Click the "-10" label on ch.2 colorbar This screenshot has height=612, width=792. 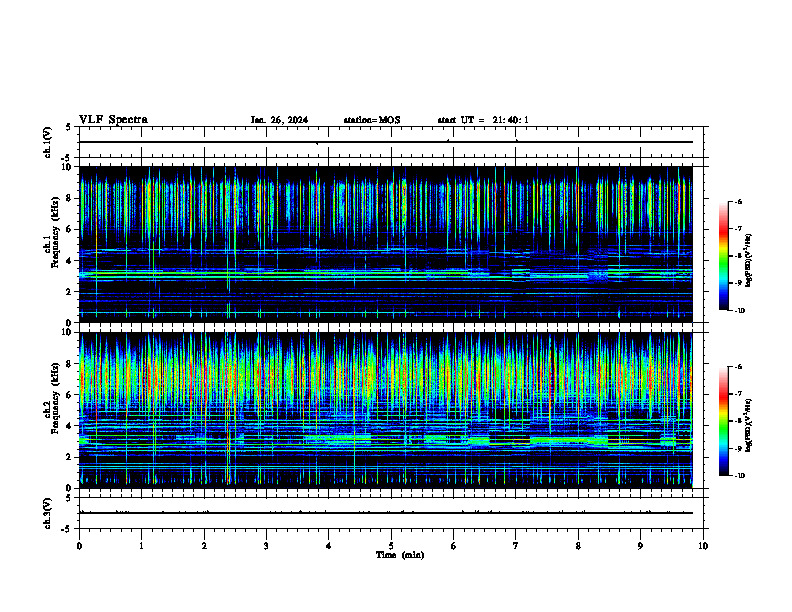(x=739, y=476)
